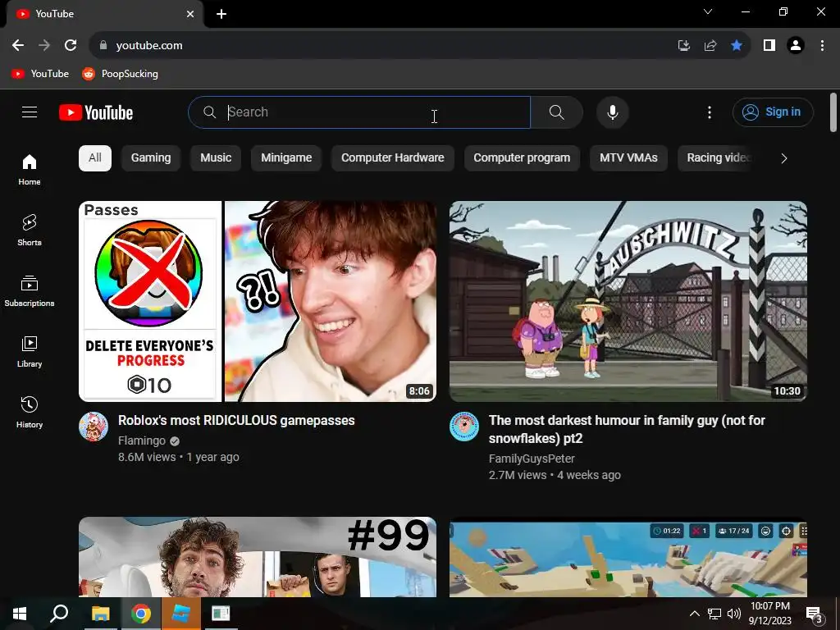This screenshot has height=630, width=840.
Task: Open FamilyGuysPeter channel avatar
Action: point(464,427)
